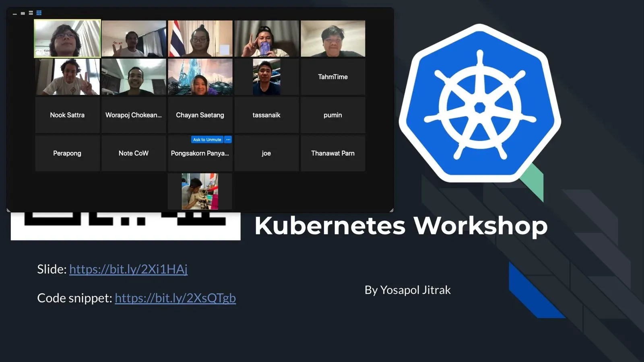This screenshot has height=362, width=644.
Task: Hide the Zoom thumbnail video strip
Action: click(15, 13)
